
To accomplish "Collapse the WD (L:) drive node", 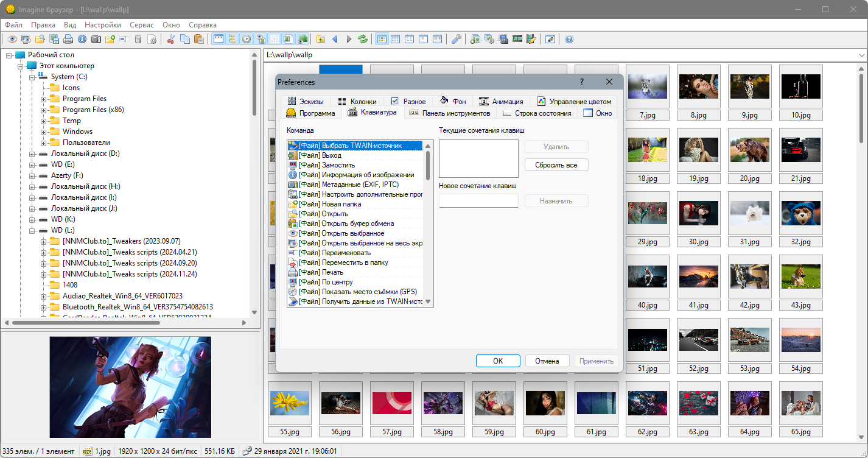I will [32, 230].
